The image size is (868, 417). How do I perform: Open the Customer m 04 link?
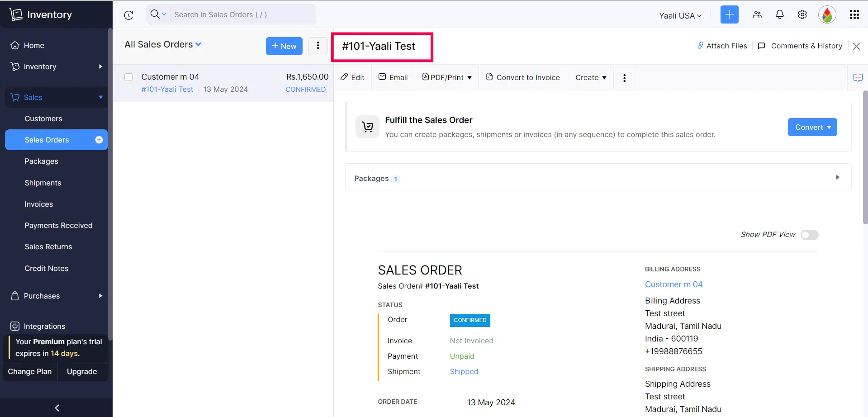(673, 284)
